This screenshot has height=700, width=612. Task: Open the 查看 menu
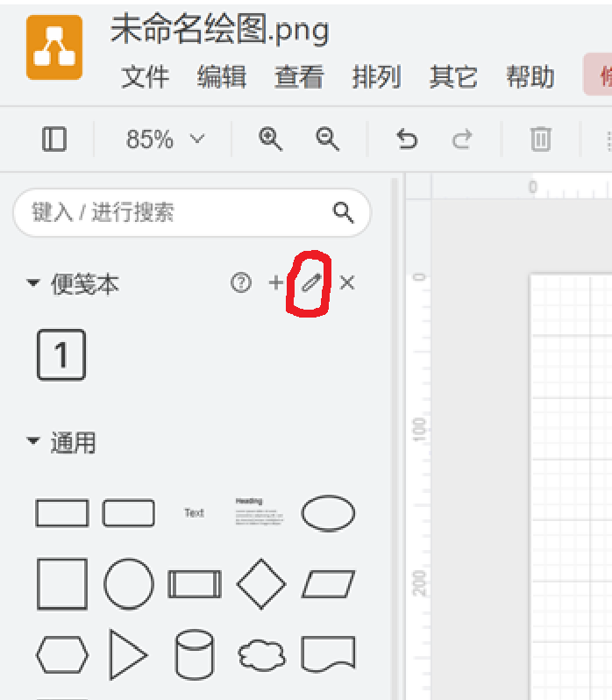[299, 77]
